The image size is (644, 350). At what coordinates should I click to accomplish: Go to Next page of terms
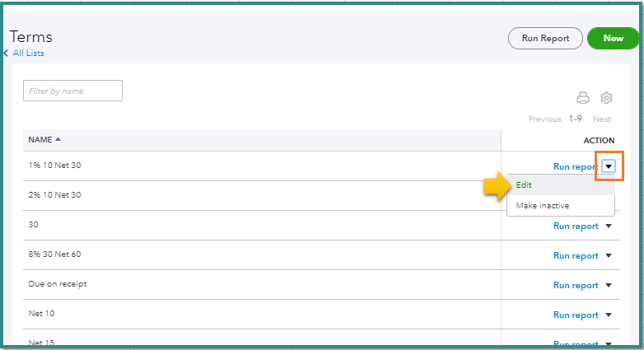tap(602, 119)
